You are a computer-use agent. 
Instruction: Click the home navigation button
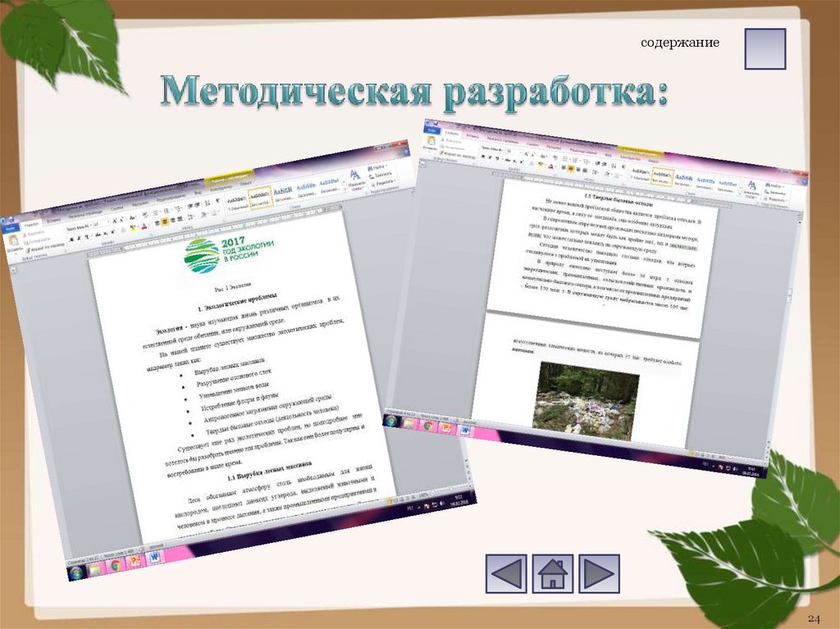tap(552, 574)
